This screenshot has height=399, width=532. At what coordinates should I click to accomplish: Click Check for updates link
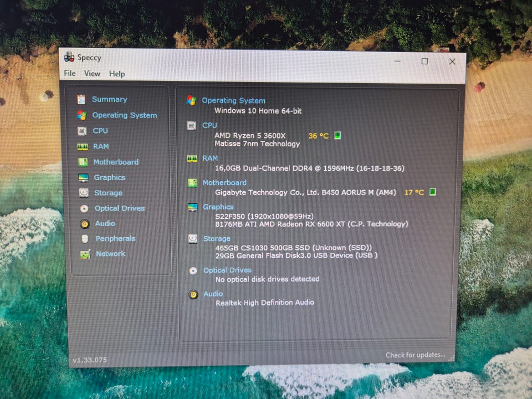tap(415, 355)
